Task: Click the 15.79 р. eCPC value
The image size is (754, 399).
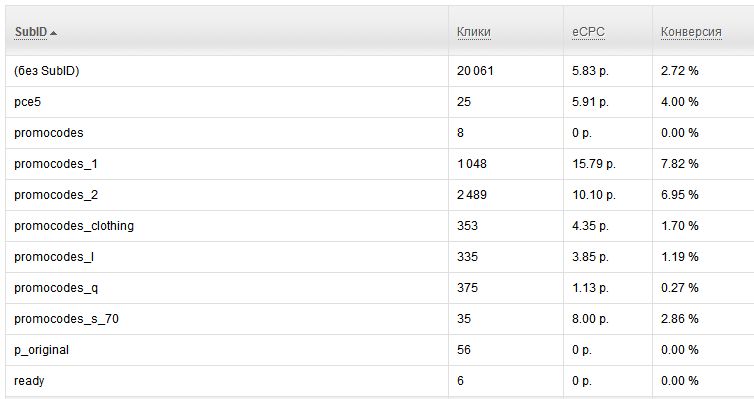Action: 594,164
